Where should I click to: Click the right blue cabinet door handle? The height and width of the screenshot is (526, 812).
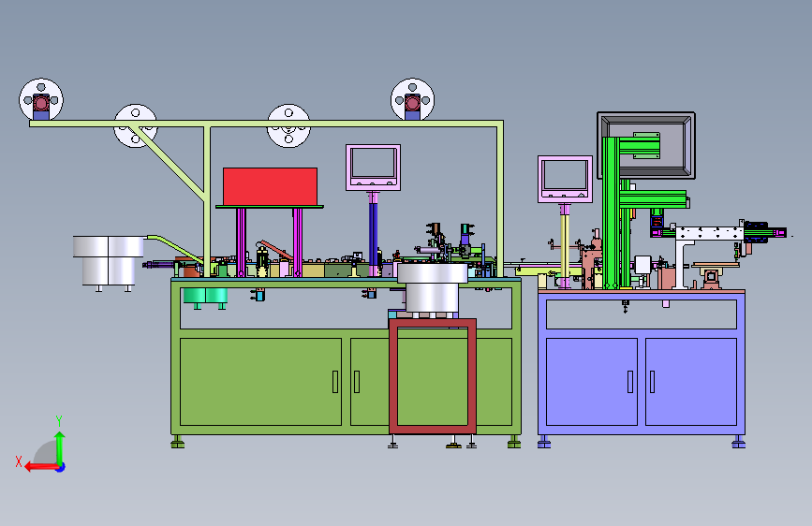tap(652, 382)
